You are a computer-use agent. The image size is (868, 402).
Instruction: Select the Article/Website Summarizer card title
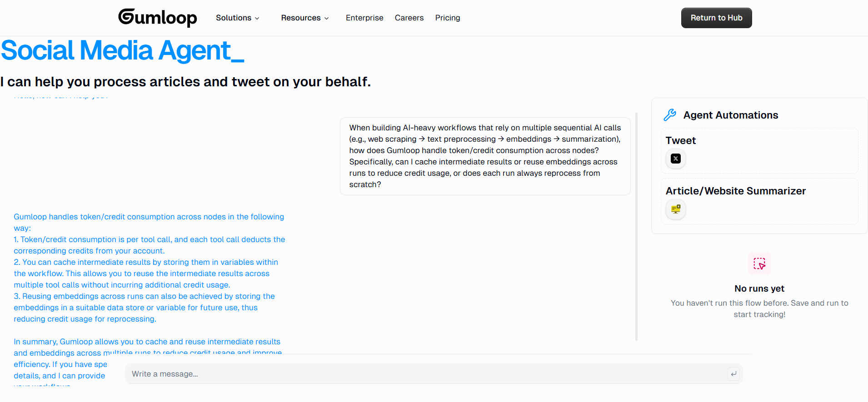point(735,191)
